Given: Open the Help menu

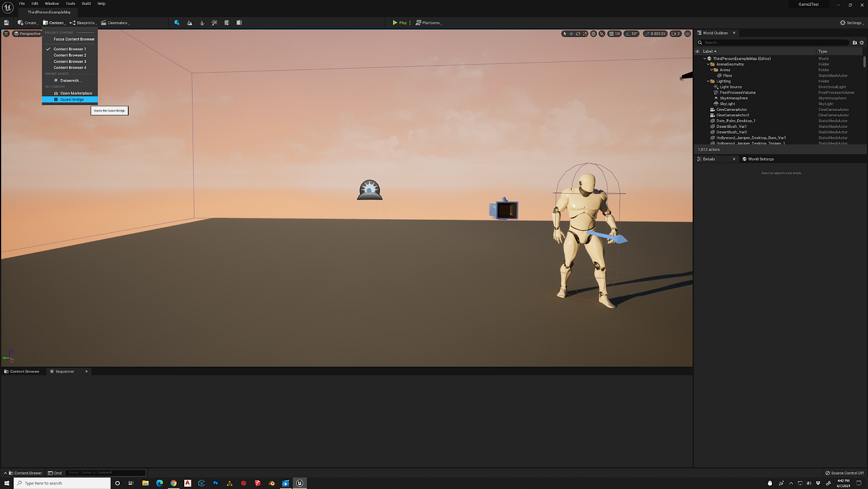Looking at the screenshot, I should [x=102, y=4].
